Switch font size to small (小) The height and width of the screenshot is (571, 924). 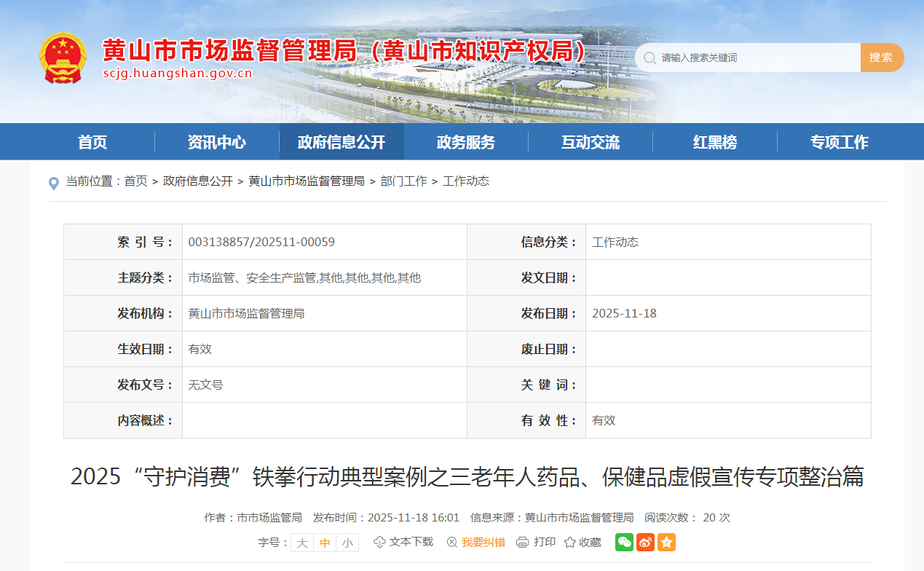347,543
